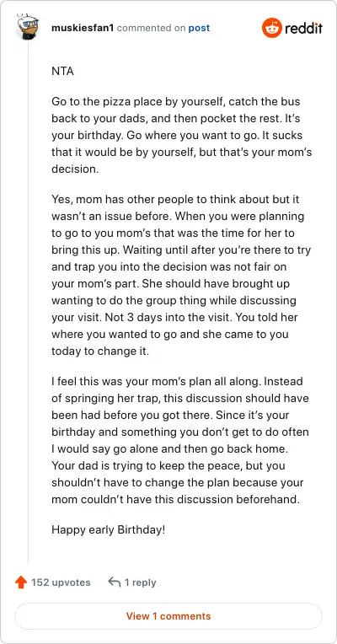Collapse the thread via the vertical line

[x=28, y=301]
